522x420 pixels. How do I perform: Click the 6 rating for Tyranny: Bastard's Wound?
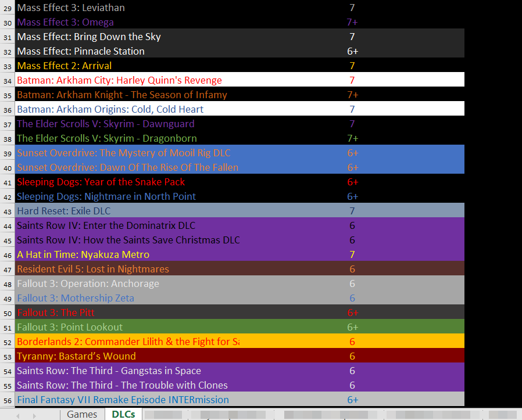[x=352, y=357]
